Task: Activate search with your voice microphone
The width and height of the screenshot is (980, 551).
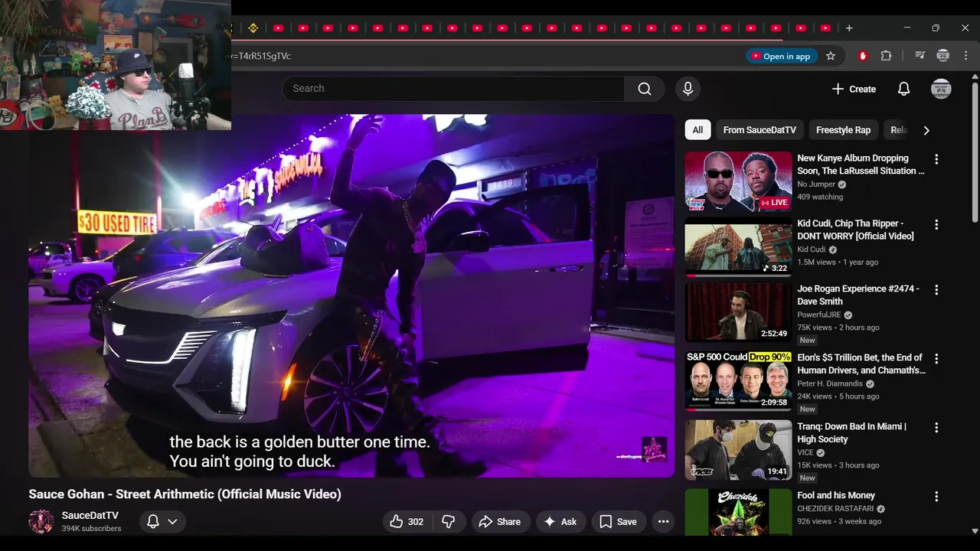Action: click(x=688, y=89)
